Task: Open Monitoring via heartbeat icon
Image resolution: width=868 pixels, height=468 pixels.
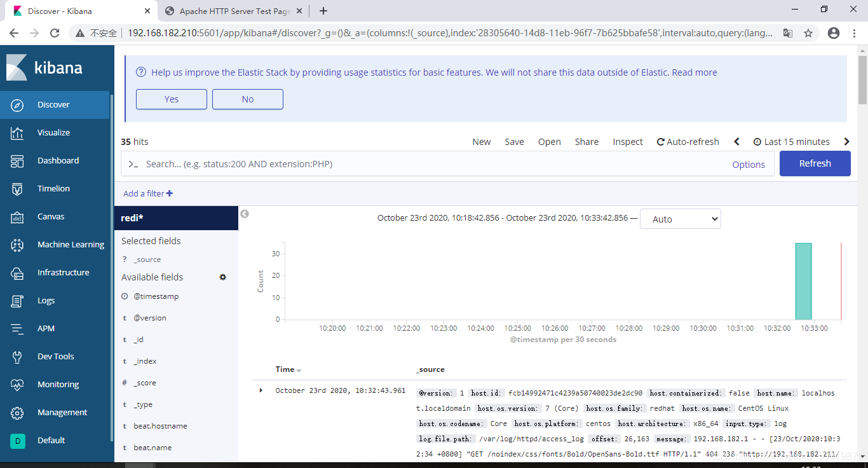Action: pyautogui.click(x=17, y=385)
